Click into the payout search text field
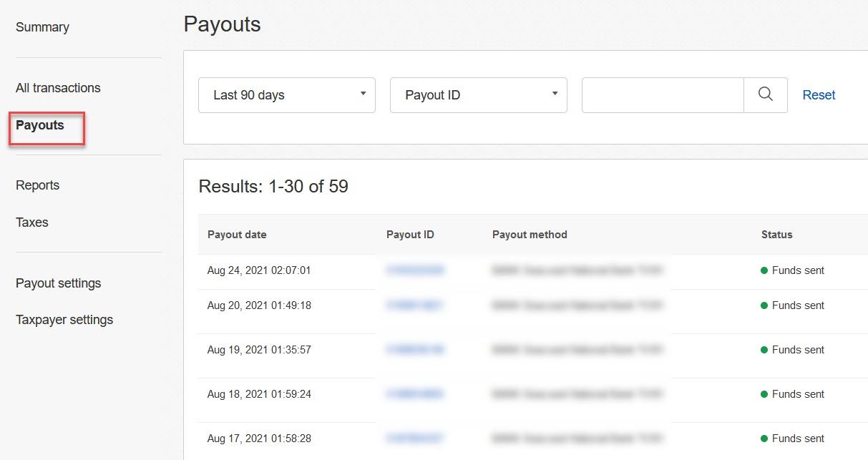The width and height of the screenshot is (868, 460). click(662, 95)
